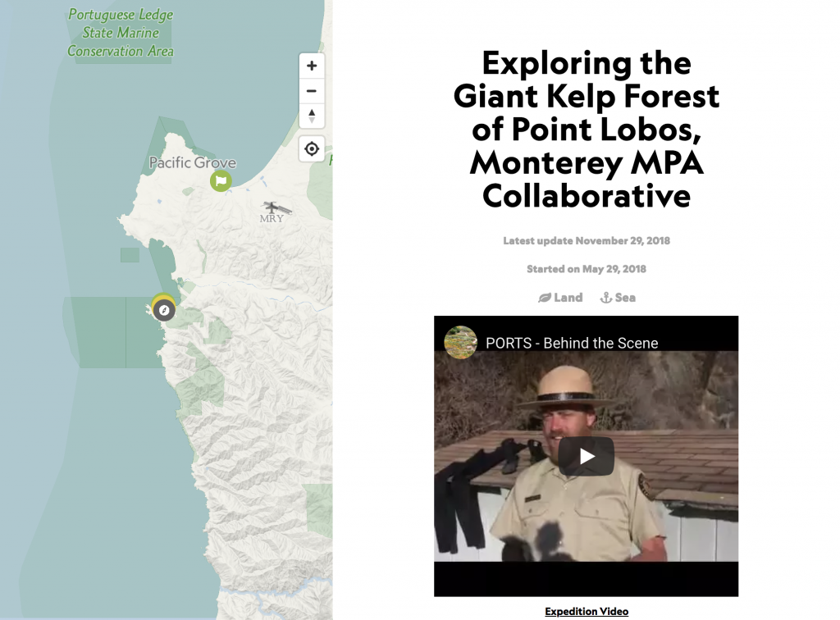Click Portuguese Ledge State Marine Conservation Area label
Image resolution: width=840 pixels, height=620 pixels.
coord(121,33)
